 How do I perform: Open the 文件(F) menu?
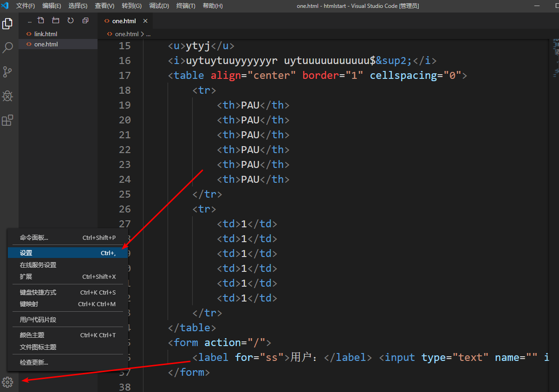(x=26, y=6)
